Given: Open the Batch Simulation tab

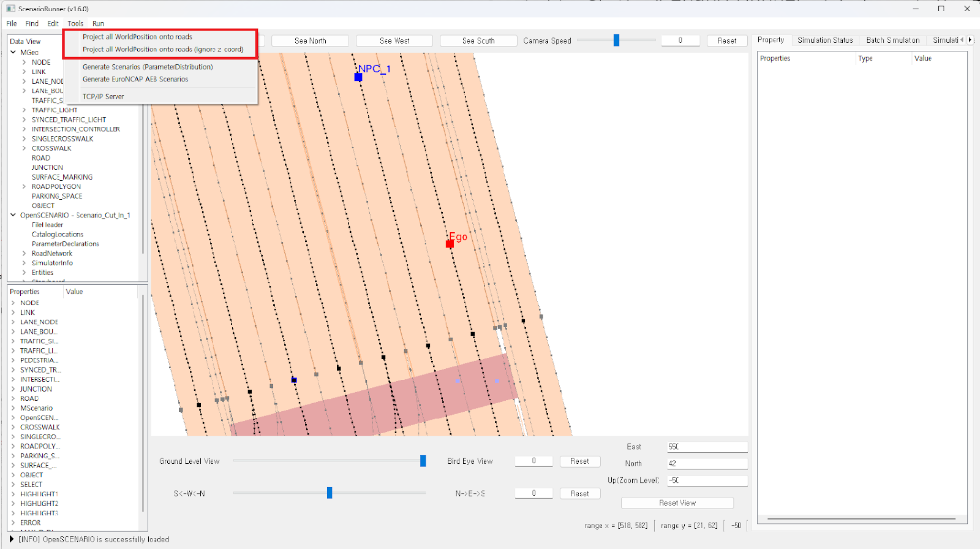Looking at the screenshot, I should [892, 40].
